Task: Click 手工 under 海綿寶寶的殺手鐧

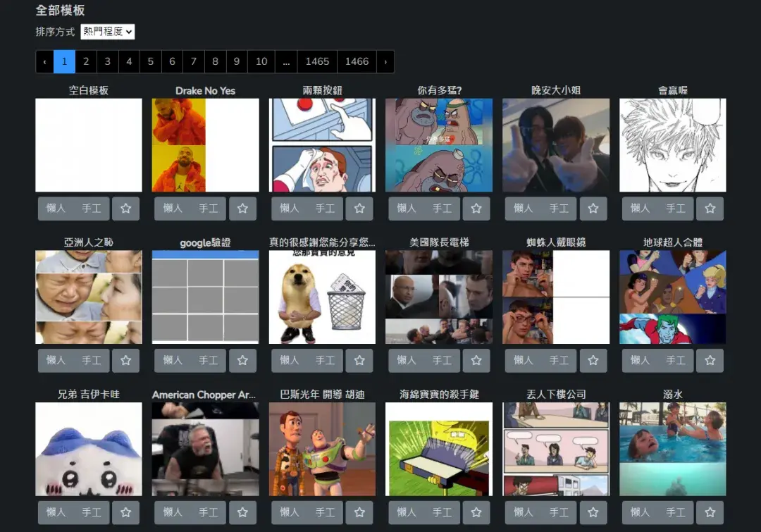Action: pyautogui.click(x=442, y=512)
